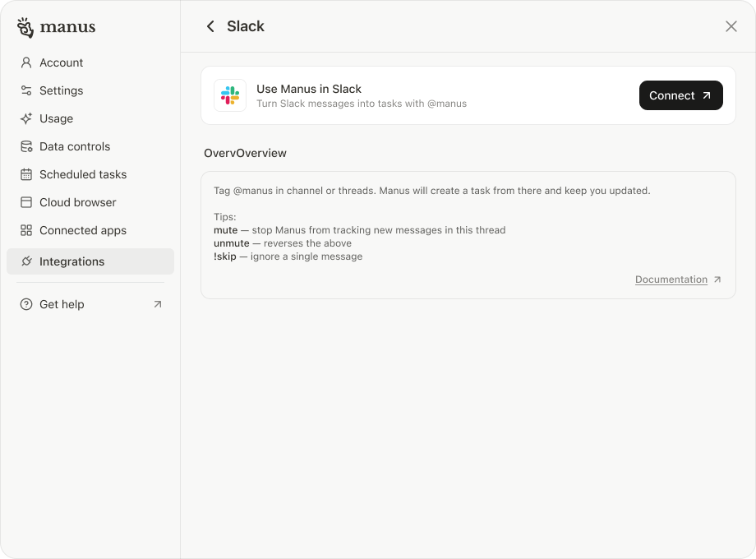Click the Get help external arrow icon
Viewport: 756px width, 559px height.
158,304
